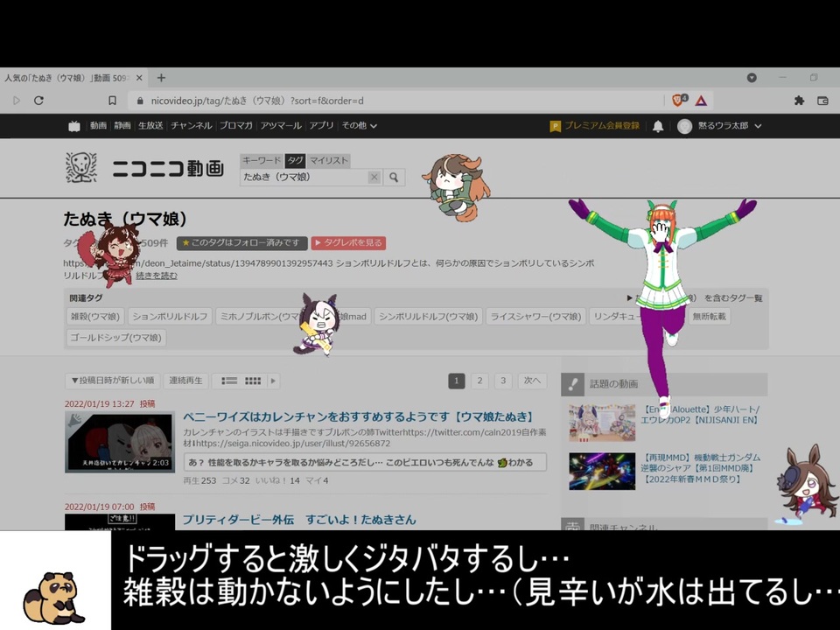
Task: Close the たぬき（ウマ娘）tab
Action: click(x=139, y=78)
